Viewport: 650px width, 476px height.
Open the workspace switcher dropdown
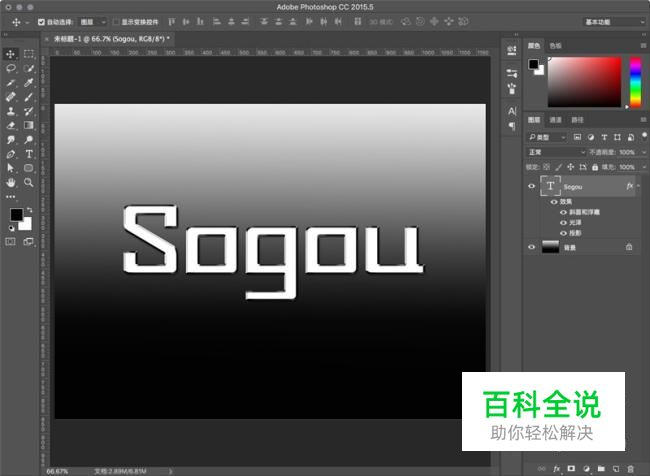(x=614, y=22)
